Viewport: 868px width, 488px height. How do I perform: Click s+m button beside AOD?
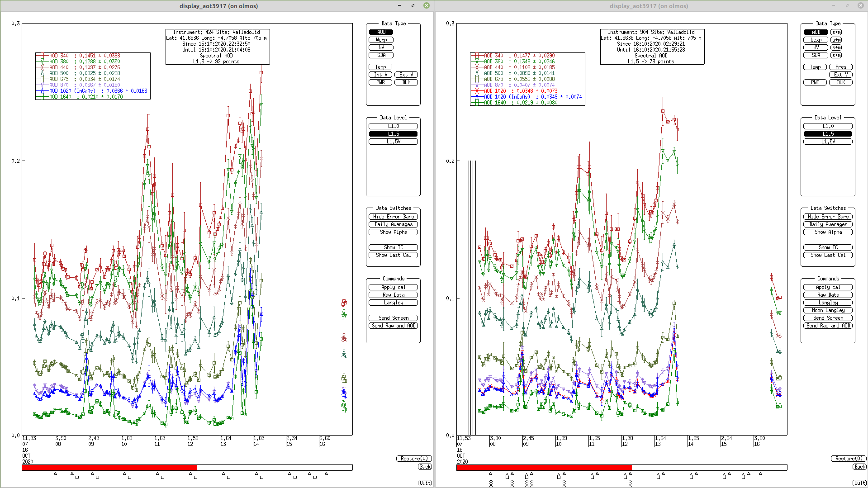tap(836, 32)
